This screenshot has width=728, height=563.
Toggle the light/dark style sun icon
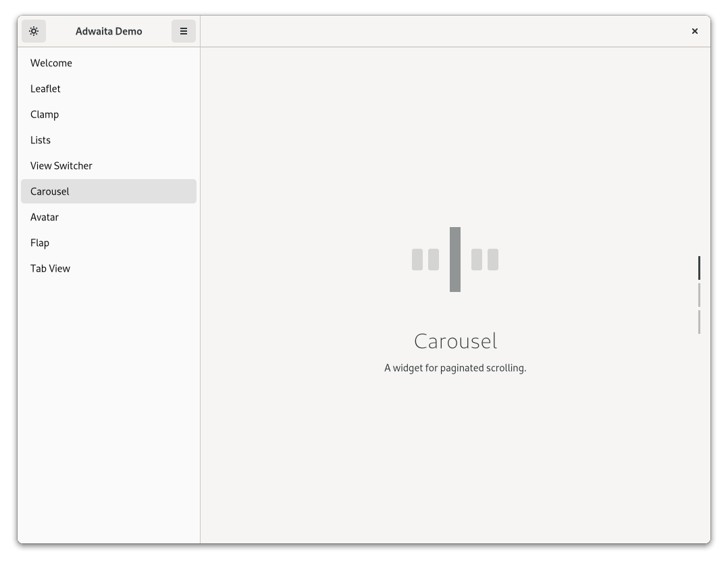click(x=34, y=31)
